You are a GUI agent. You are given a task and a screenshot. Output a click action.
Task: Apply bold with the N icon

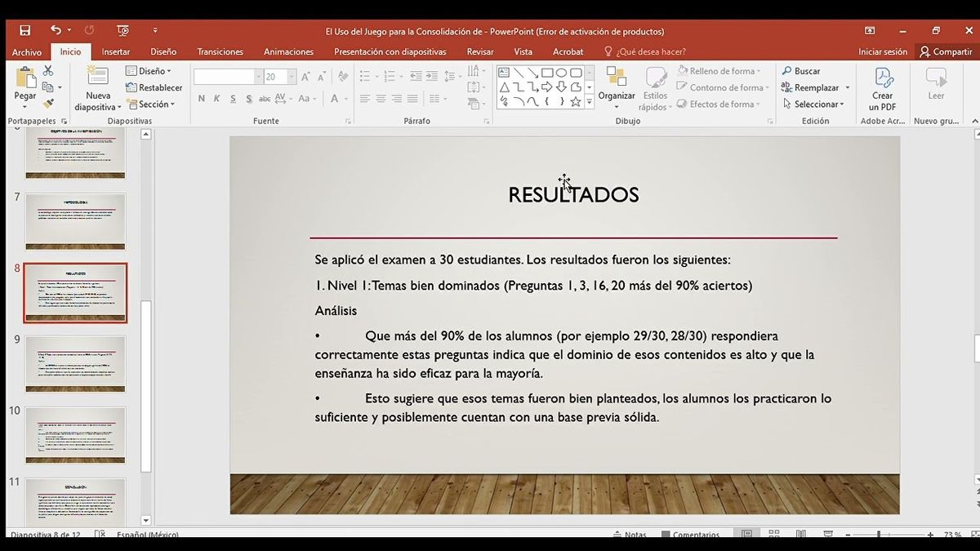tap(201, 98)
